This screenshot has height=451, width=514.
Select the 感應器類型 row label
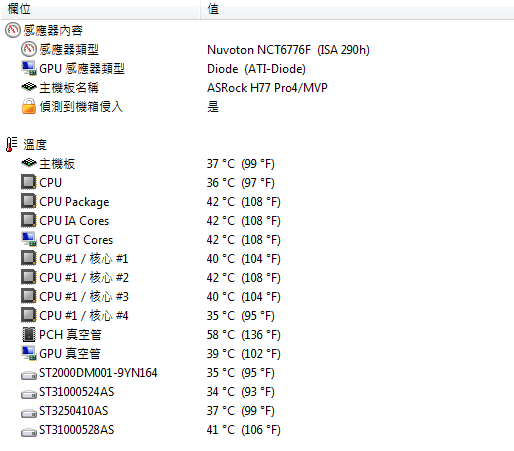pos(69,49)
